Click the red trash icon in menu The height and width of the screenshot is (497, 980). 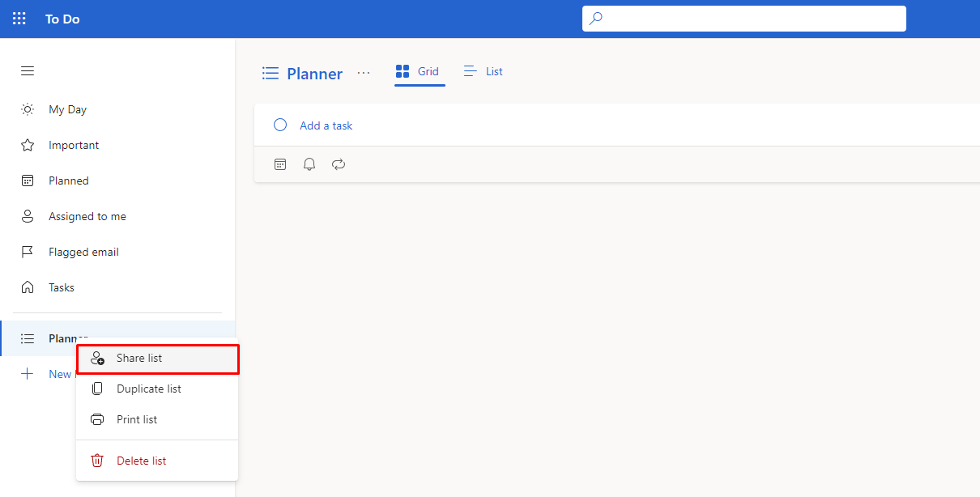point(97,461)
